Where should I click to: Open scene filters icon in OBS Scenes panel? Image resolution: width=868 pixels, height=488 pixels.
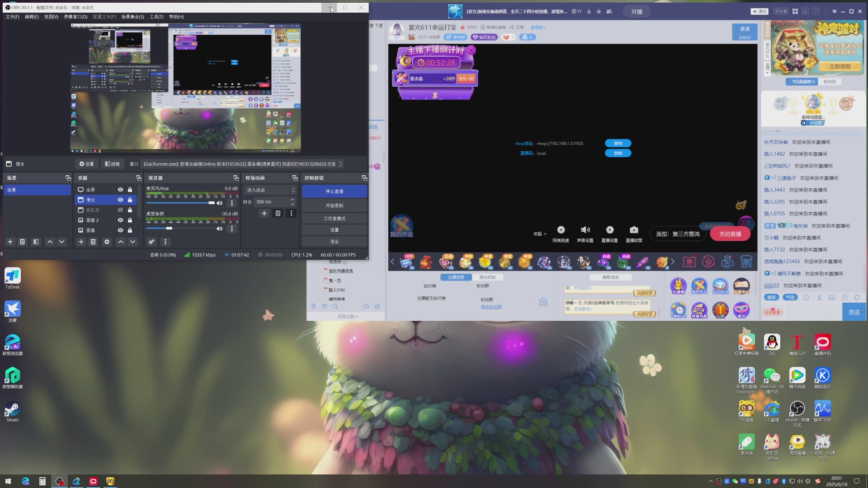click(x=36, y=242)
